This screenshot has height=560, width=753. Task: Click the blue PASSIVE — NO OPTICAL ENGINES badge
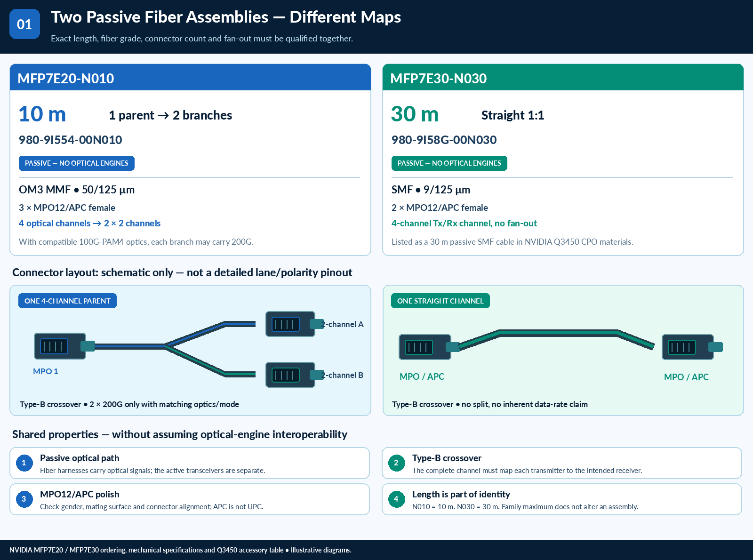click(77, 163)
